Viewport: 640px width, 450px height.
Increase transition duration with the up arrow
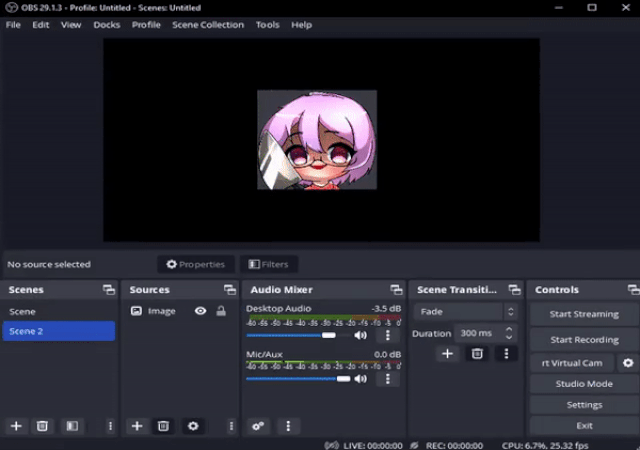point(509,329)
